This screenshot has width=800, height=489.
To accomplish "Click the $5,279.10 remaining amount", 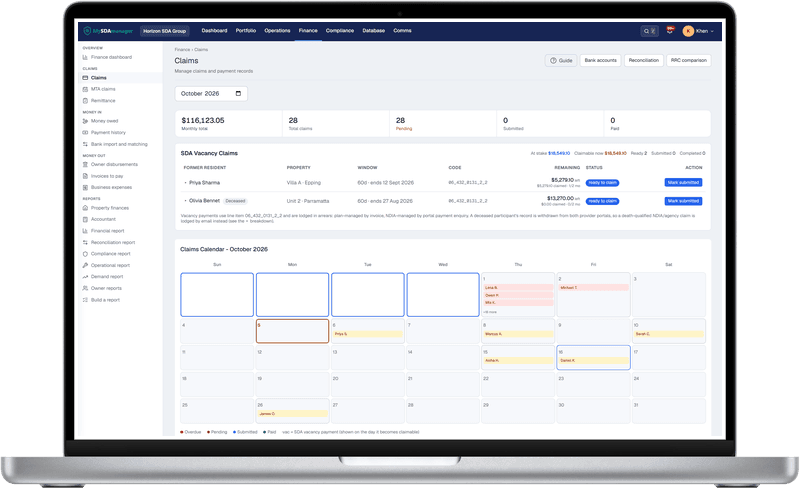I will click(x=562, y=180).
